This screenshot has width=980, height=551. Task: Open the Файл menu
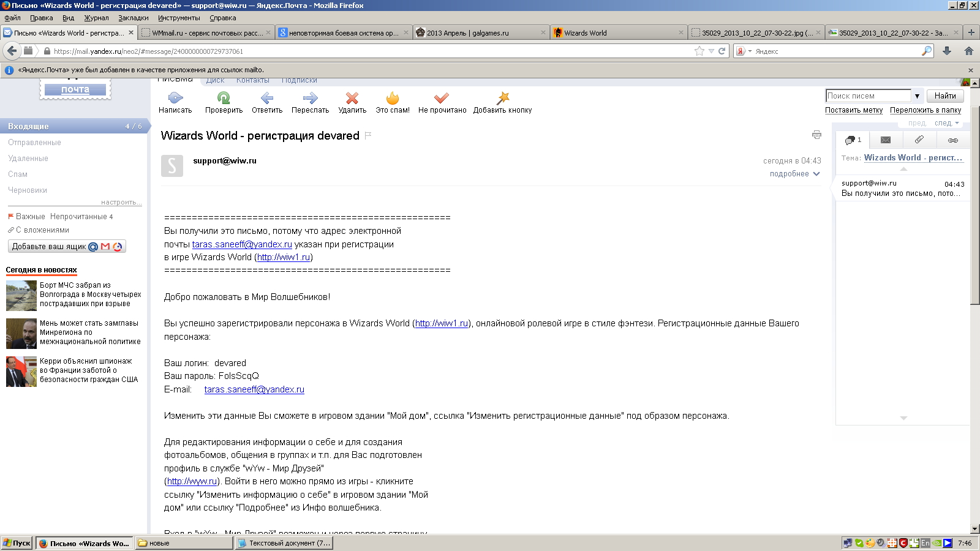tap(13, 18)
